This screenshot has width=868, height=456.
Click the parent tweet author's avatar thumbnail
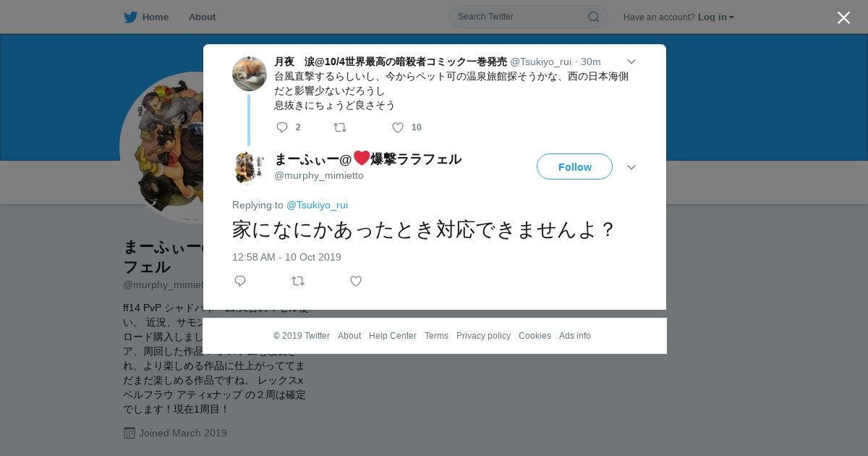coord(250,74)
